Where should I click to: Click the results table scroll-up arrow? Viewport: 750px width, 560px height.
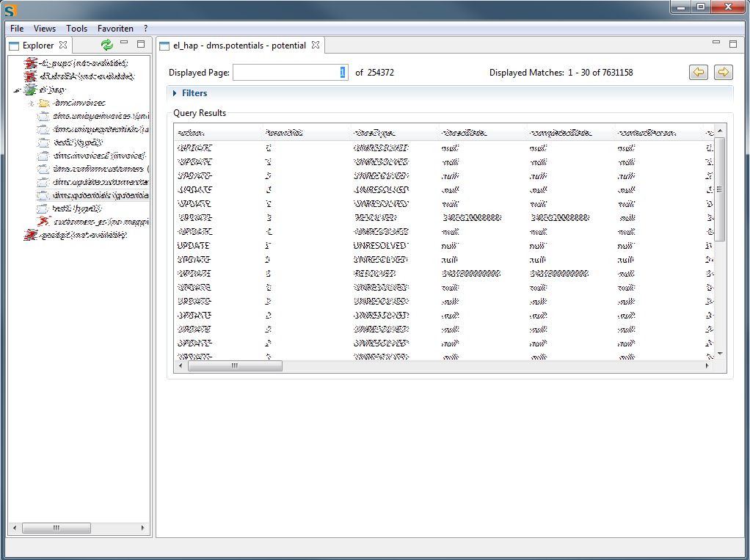tap(720, 131)
